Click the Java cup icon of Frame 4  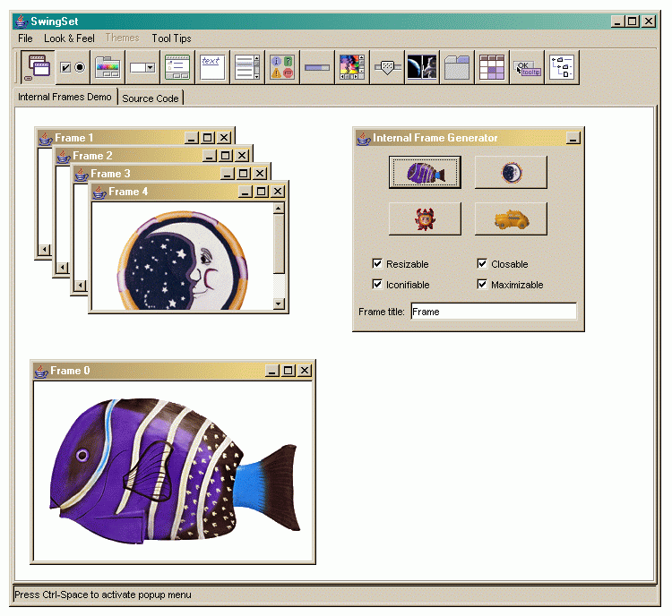click(99, 192)
